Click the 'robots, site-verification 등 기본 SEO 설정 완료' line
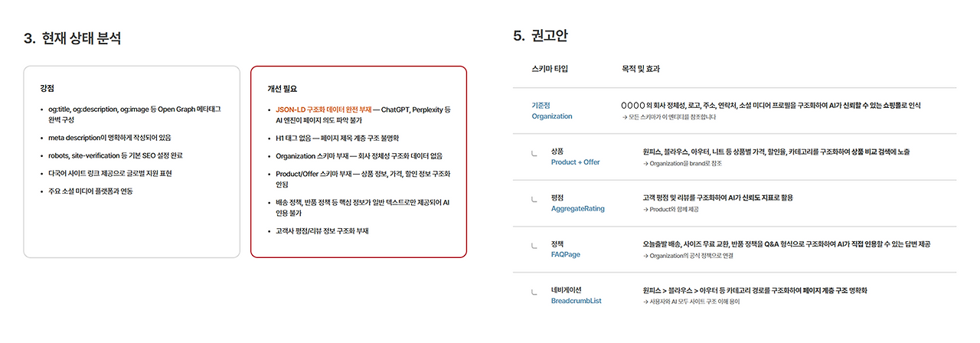980x343 pixels. point(111,155)
